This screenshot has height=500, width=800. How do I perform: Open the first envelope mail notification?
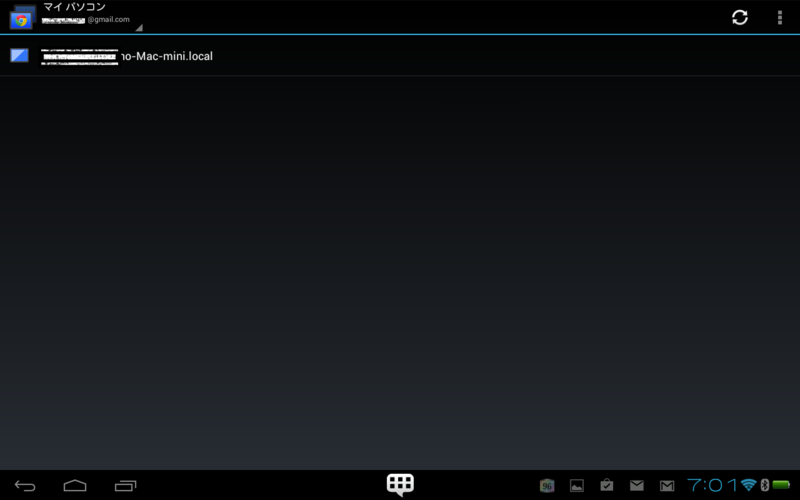[637, 485]
